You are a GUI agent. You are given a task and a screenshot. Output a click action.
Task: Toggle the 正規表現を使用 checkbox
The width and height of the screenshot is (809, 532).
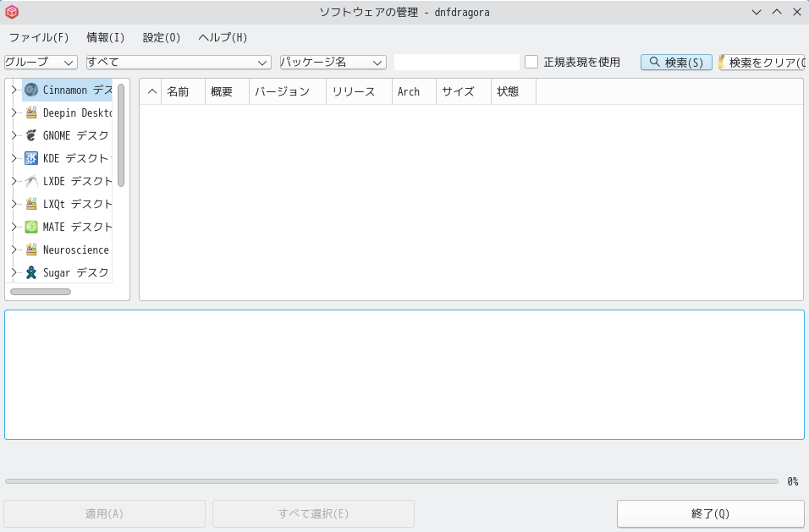[x=531, y=62]
